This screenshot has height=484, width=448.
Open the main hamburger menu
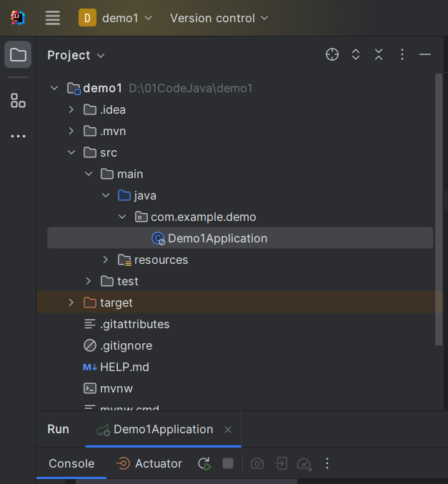52,18
